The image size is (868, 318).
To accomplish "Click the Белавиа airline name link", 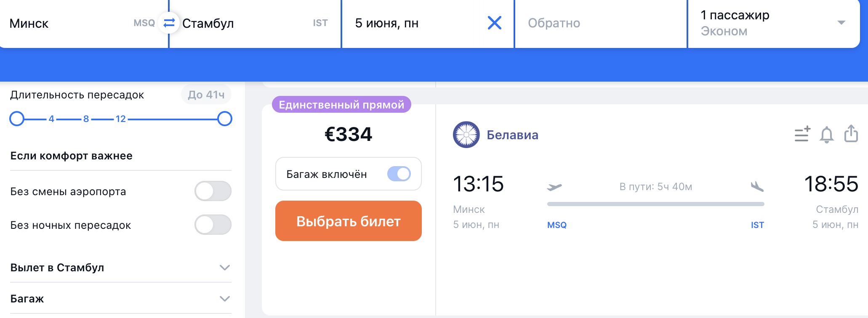I will coord(512,135).
